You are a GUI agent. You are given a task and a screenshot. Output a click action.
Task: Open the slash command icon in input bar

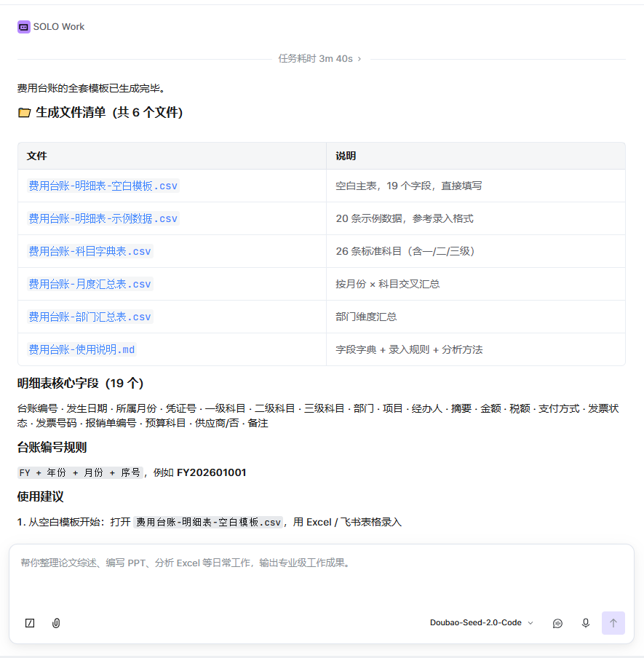(x=30, y=623)
